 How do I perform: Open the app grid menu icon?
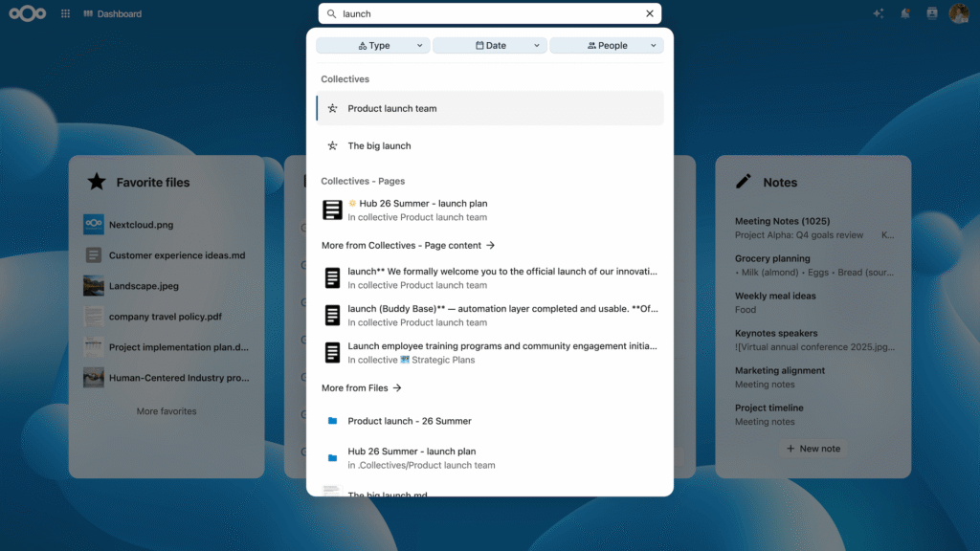tap(66, 13)
